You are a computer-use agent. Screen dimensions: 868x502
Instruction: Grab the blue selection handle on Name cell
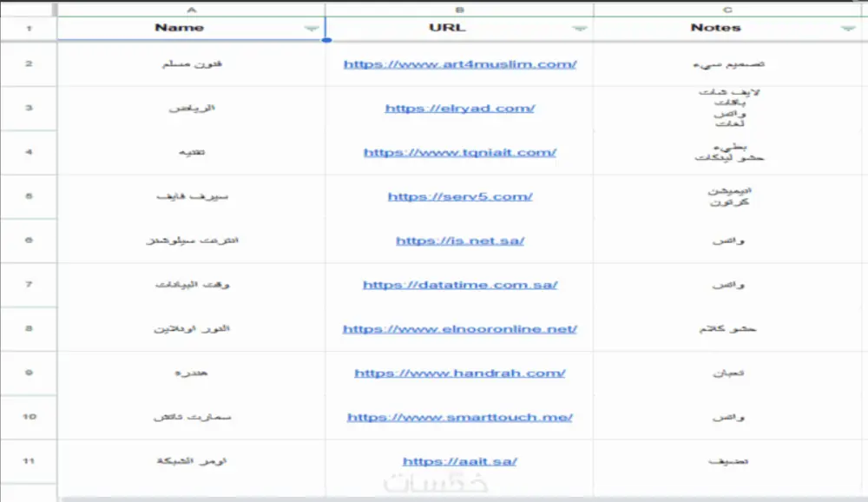coord(326,40)
